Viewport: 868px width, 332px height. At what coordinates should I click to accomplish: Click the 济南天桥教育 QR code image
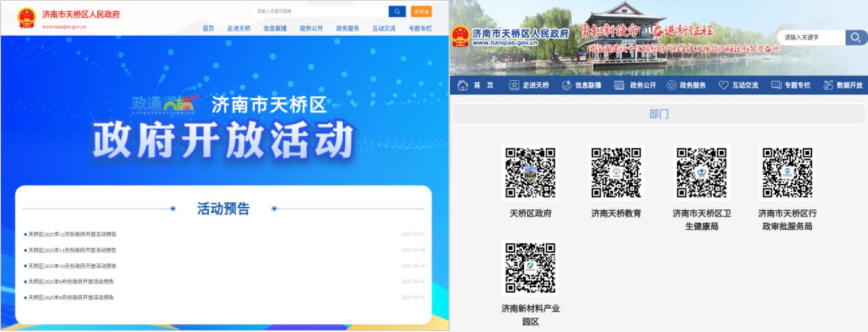pyautogui.click(x=616, y=173)
